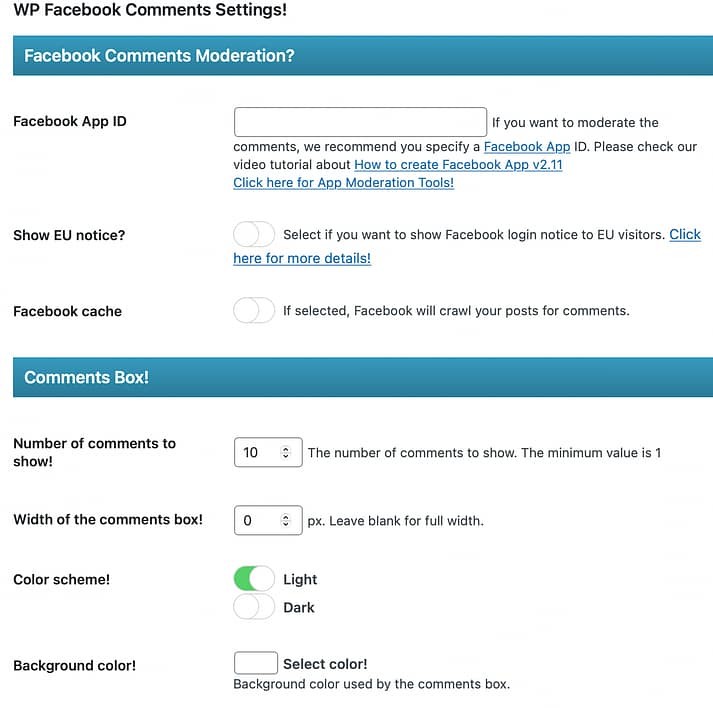Open the EU notice more details link
The width and height of the screenshot is (713, 708).
(302, 258)
